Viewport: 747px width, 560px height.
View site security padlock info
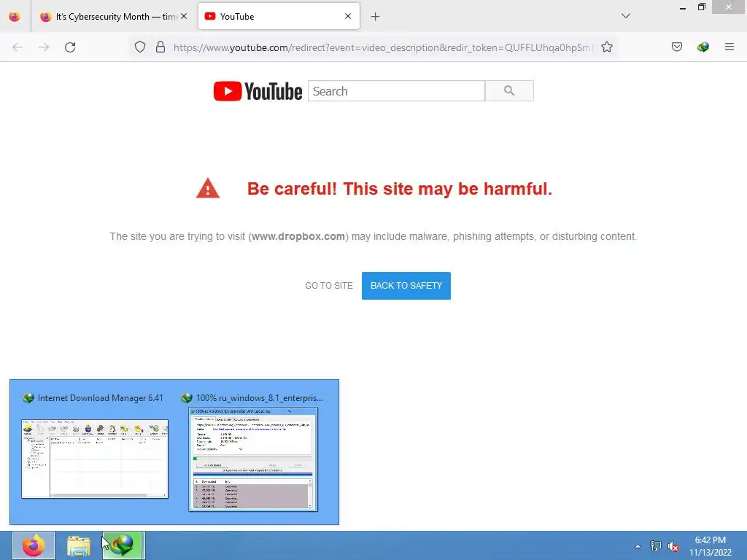pos(160,47)
